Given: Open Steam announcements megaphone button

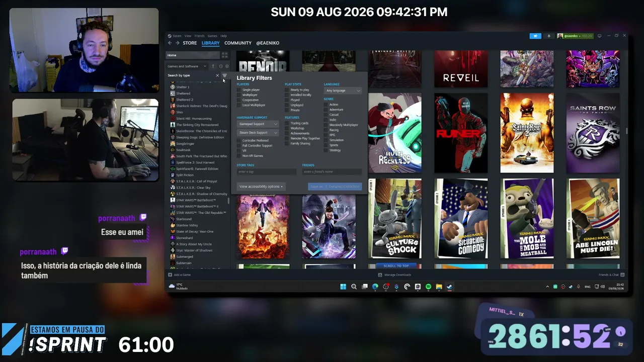Looking at the screenshot, I should pyautogui.click(x=535, y=36).
